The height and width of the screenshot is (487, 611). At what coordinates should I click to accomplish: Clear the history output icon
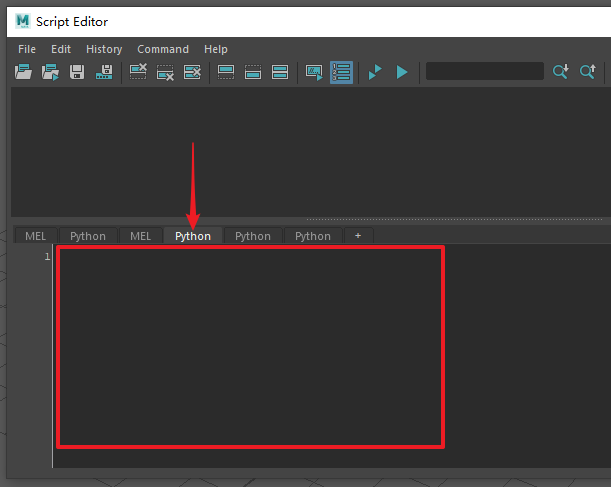[x=138, y=72]
